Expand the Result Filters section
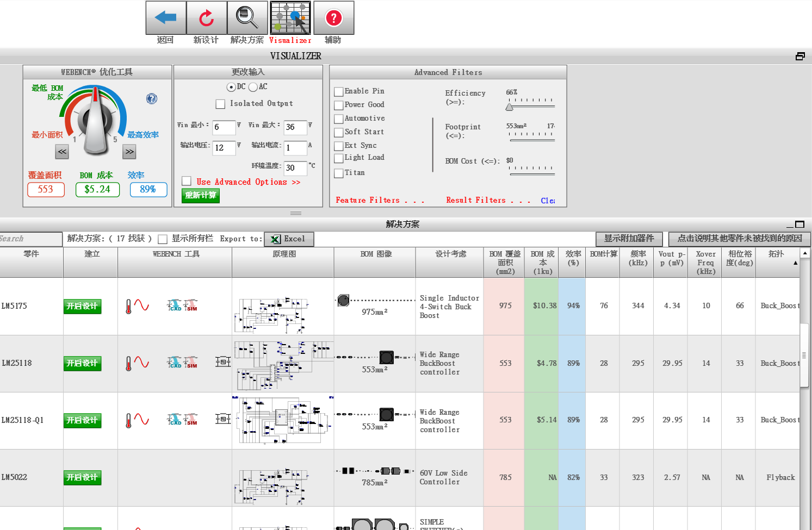 [x=488, y=200]
